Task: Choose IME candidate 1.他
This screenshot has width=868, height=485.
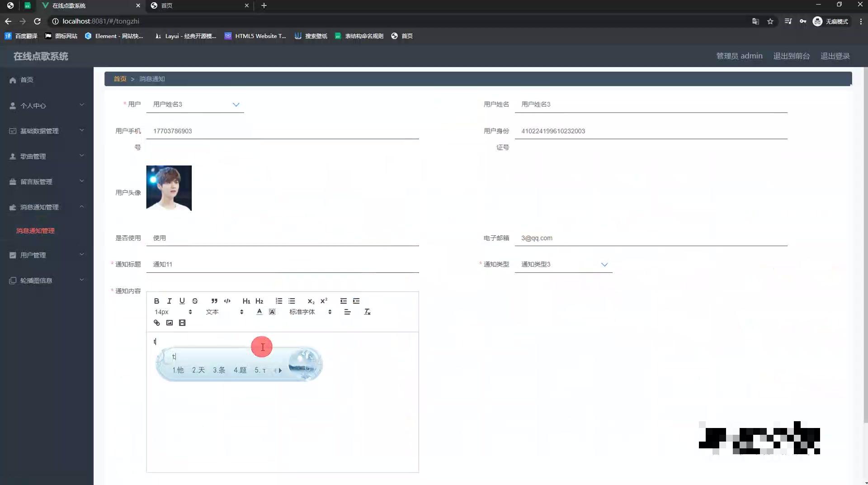Action: [178, 370]
